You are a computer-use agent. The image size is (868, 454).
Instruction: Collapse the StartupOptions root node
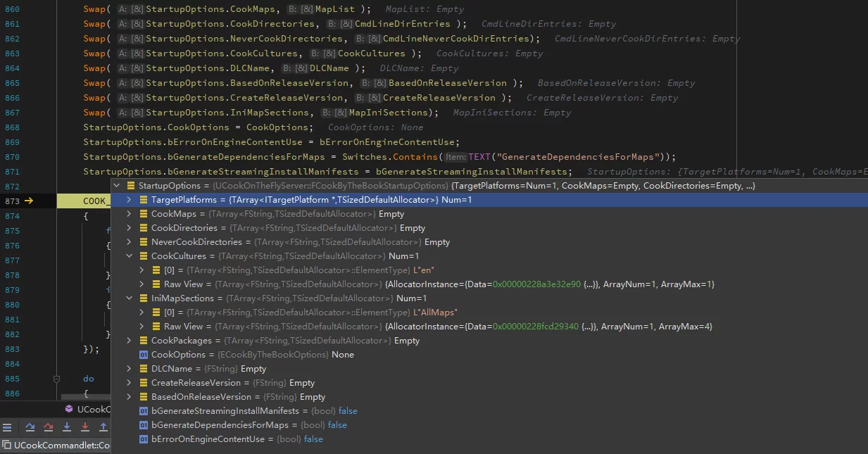pyautogui.click(x=117, y=186)
